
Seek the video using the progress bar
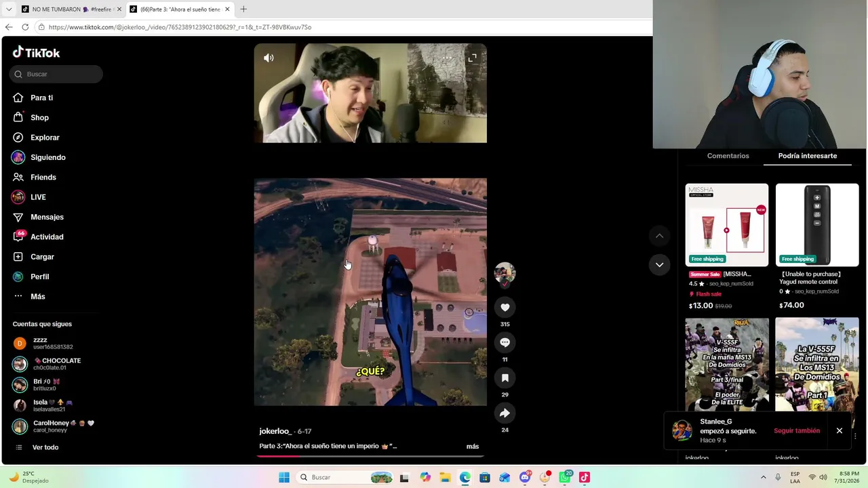click(x=370, y=456)
